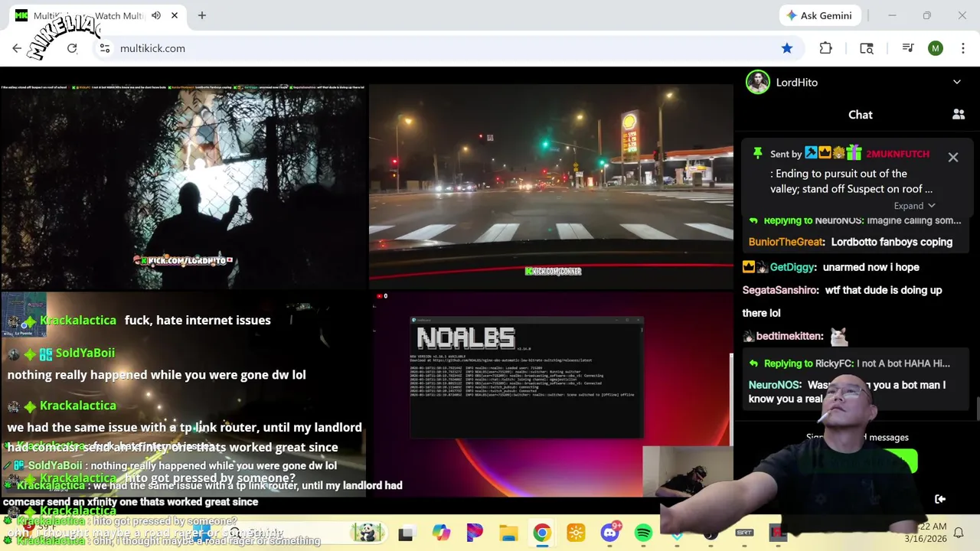Image resolution: width=980 pixels, height=551 pixels.
Task: Toggle the bookmark star for this page
Action: tap(787, 48)
